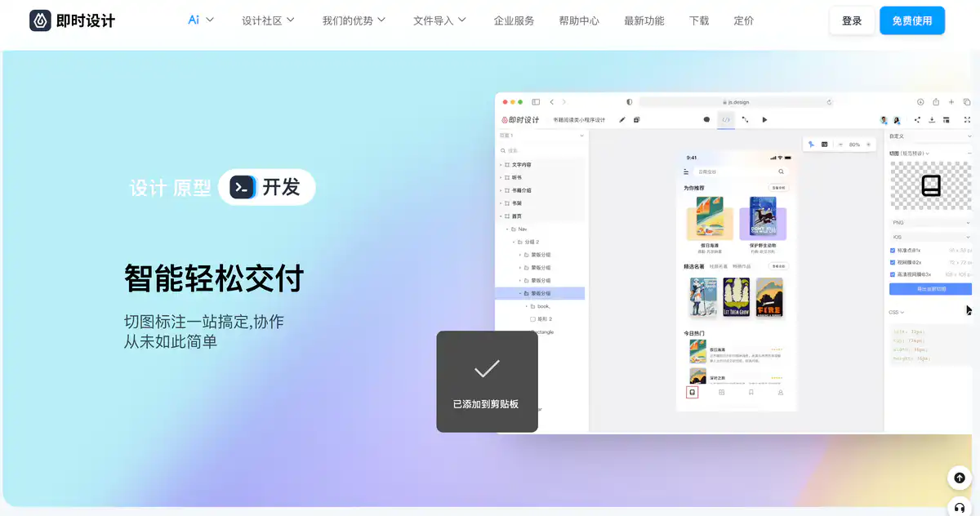Expand the 我们的优势 navigation menu

(354, 20)
